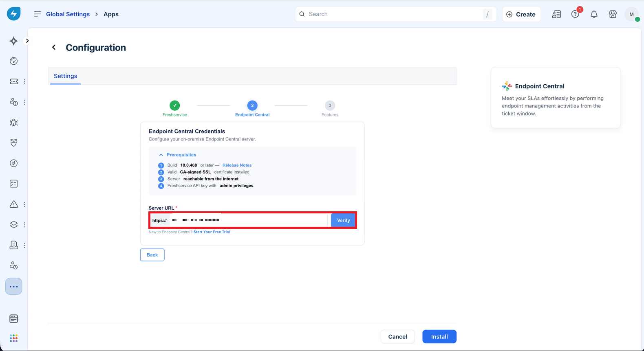Open the marketplace store icon
Image resolution: width=644 pixels, height=351 pixels.
pyautogui.click(x=613, y=14)
